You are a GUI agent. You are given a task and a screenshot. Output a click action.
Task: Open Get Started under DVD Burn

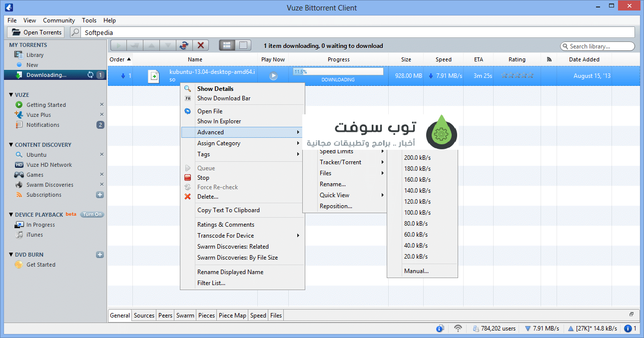pos(41,265)
